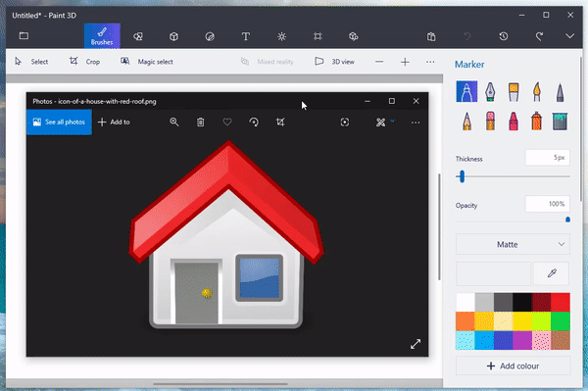Pick the orange colour swatch
The image size is (588, 391).
(465, 321)
